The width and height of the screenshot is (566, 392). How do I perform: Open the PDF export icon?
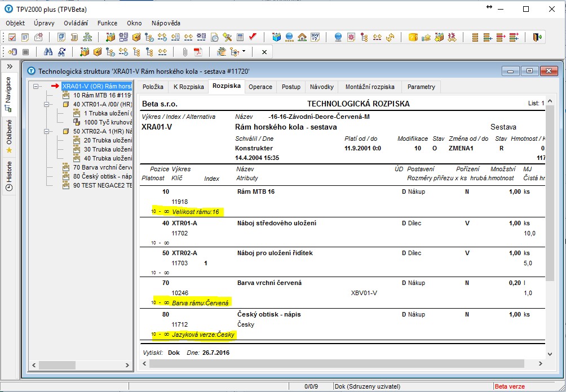[x=198, y=52]
